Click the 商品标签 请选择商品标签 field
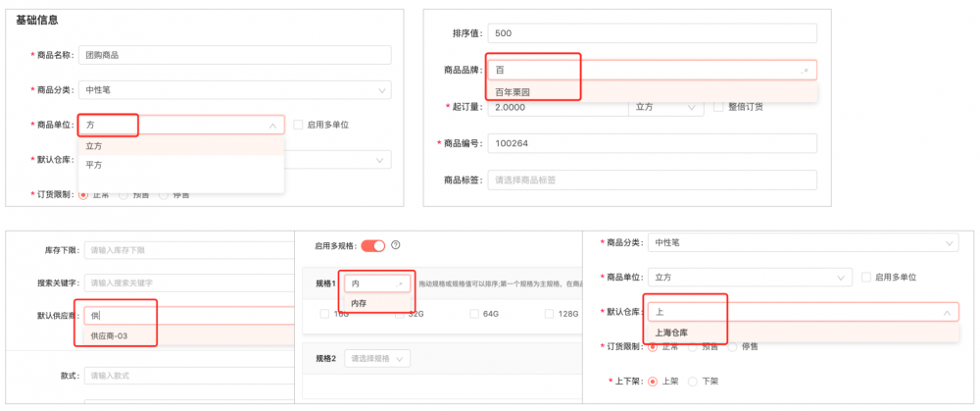Image resolution: width=980 pixels, height=411 pixels. pos(652,180)
